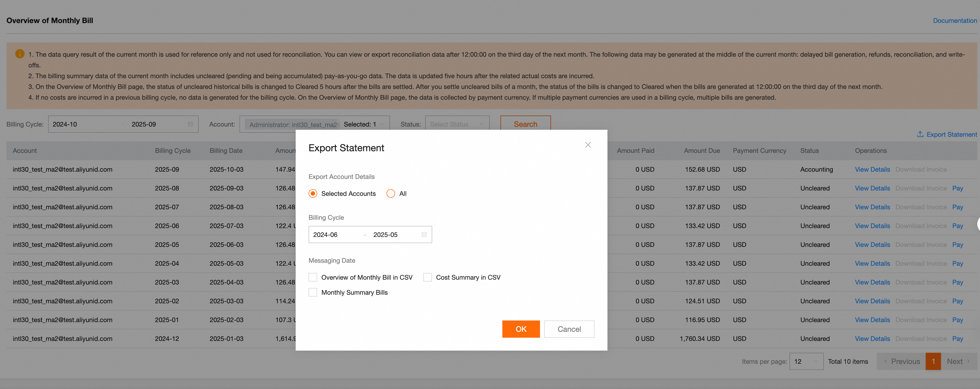Close the Export Statement dialog with X
Screen dimensions: 980x389
(588, 145)
